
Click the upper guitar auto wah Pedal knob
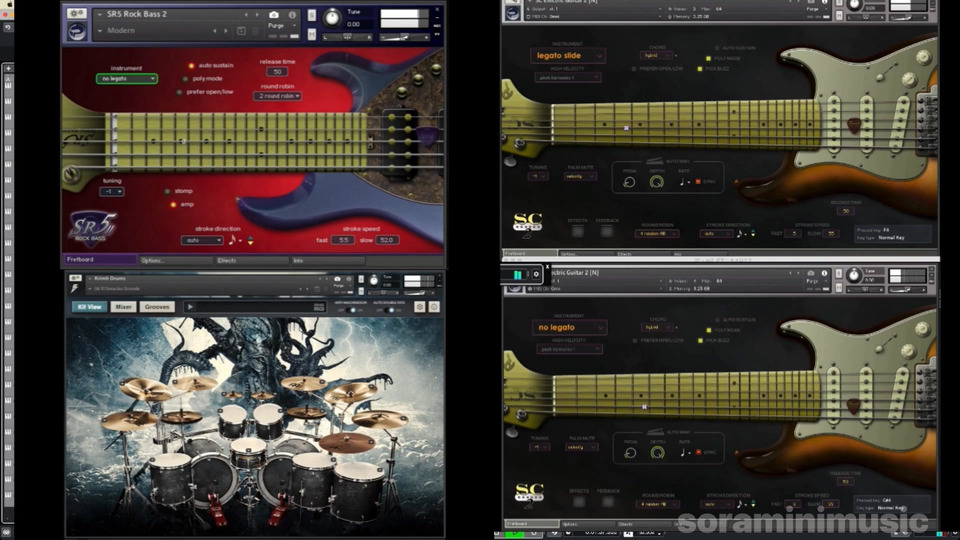click(629, 182)
